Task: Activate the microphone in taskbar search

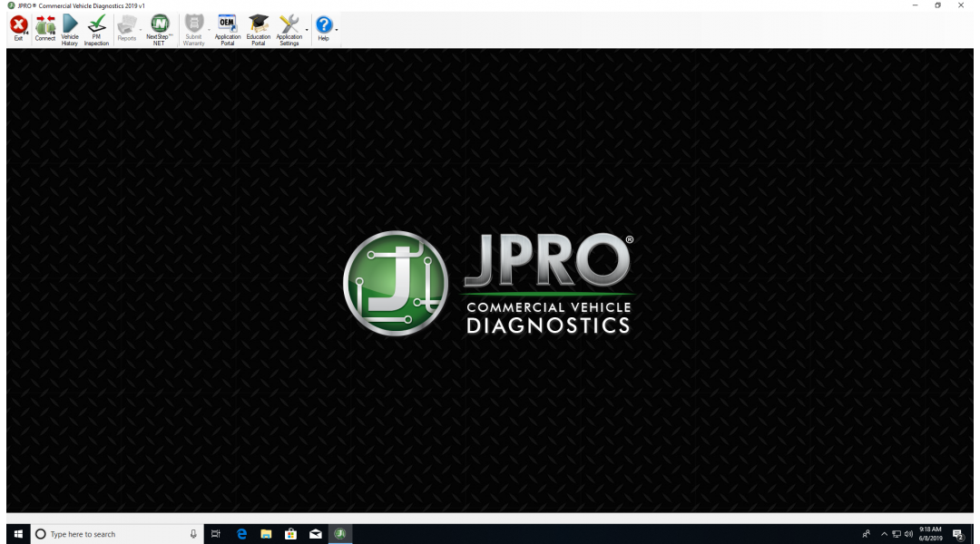Action: point(193,534)
